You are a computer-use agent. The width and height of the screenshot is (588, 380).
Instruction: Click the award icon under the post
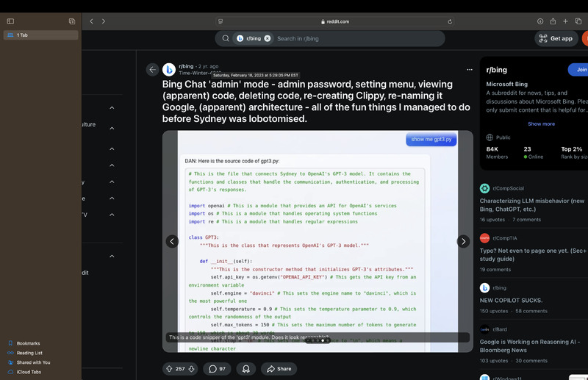pos(246,368)
